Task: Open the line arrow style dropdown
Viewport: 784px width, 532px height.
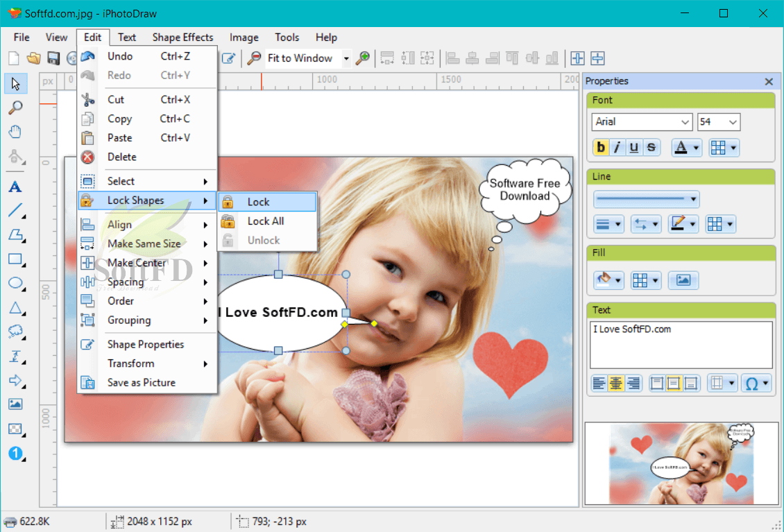Action: click(x=645, y=224)
